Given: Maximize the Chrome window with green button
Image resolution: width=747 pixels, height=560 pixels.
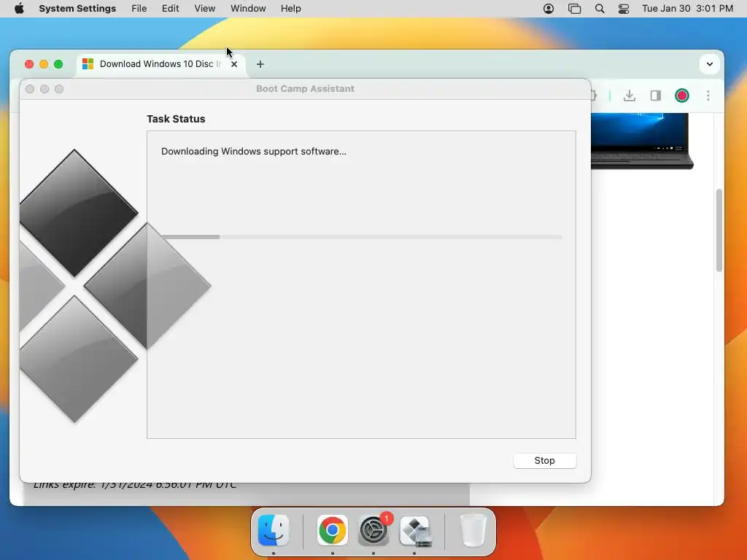Looking at the screenshot, I should pos(58,64).
